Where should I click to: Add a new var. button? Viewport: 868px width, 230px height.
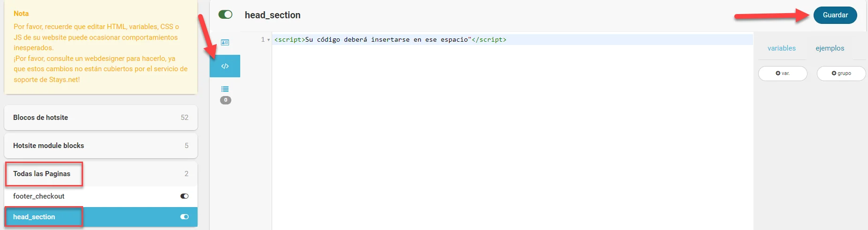[x=783, y=74]
